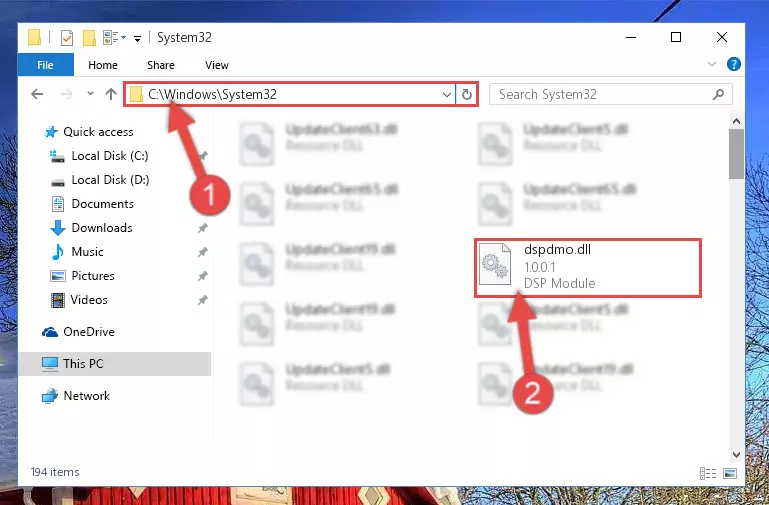Switch to the Home ribbon tab
Image resolution: width=769 pixels, height=505 pixels.
point(103,65)
